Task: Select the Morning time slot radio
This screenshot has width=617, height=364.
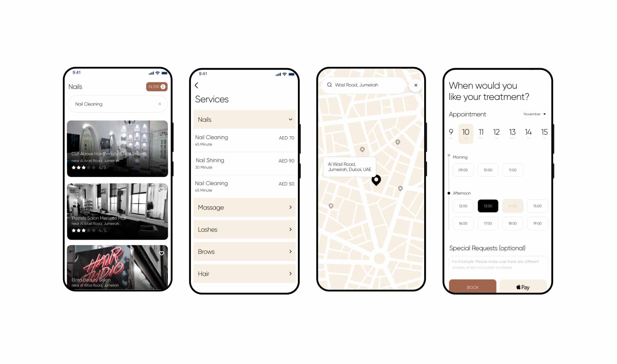Action: [449, 156]
